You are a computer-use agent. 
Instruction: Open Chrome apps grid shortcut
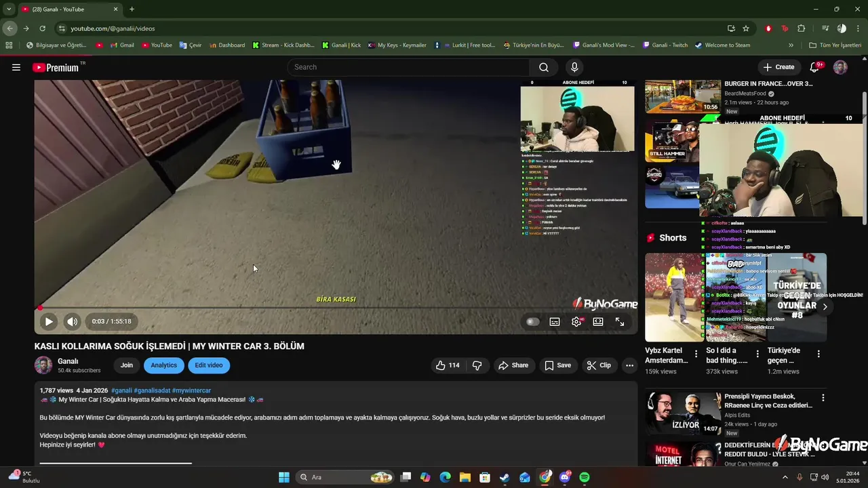[x=9, y=45]
